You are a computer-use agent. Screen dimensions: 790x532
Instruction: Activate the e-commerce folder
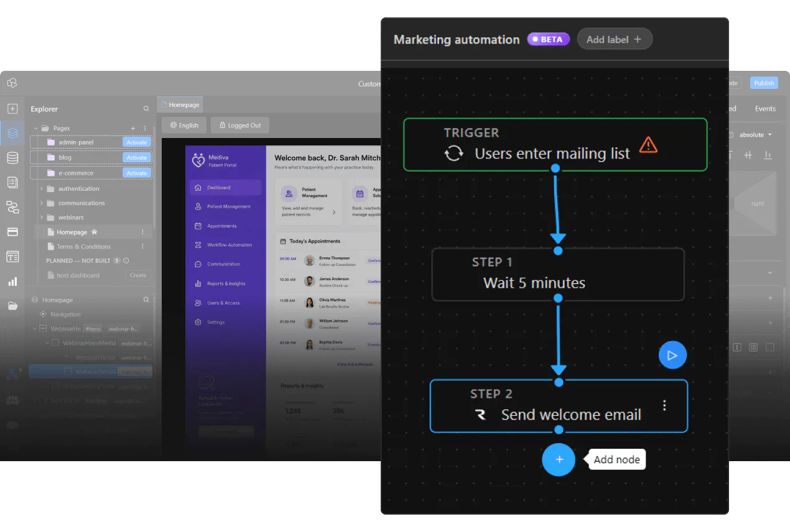pyautogui.click(x=137, y=173)
